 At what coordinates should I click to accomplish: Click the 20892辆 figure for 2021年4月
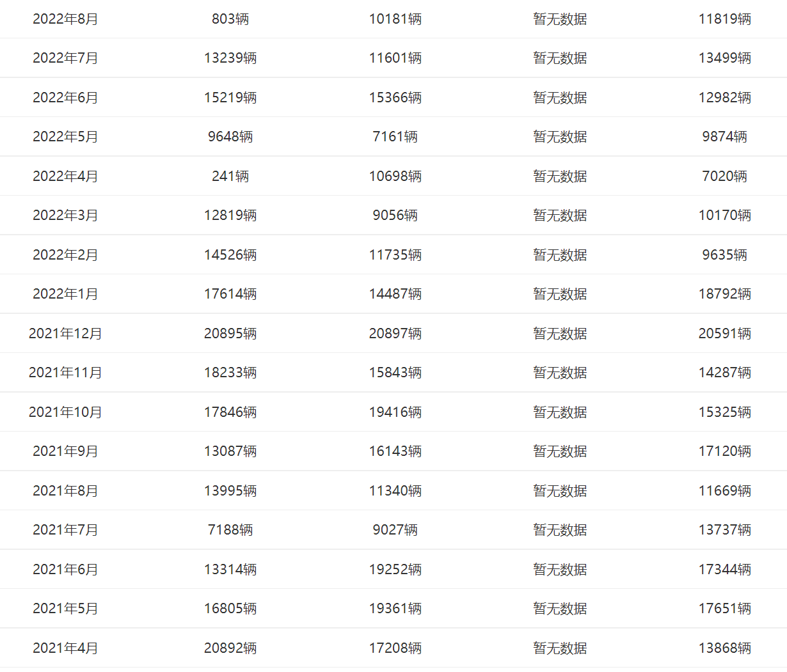pos(230,648)
